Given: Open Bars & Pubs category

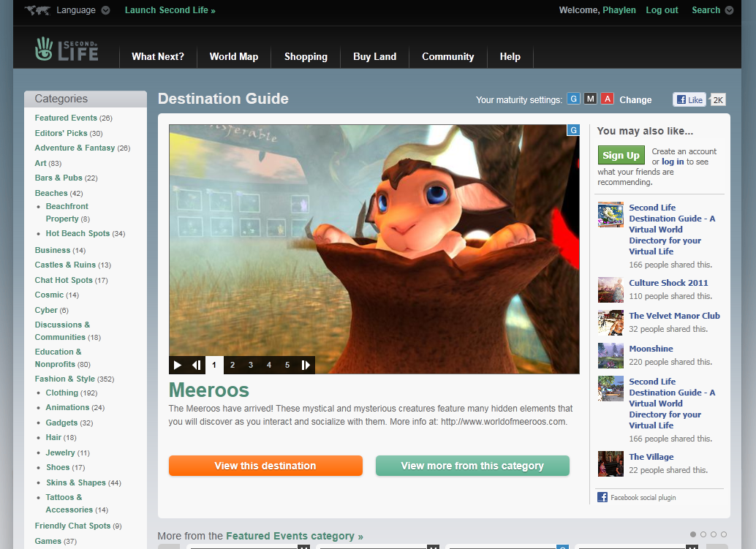Looking at the screenshot, I should click(58, 178).
